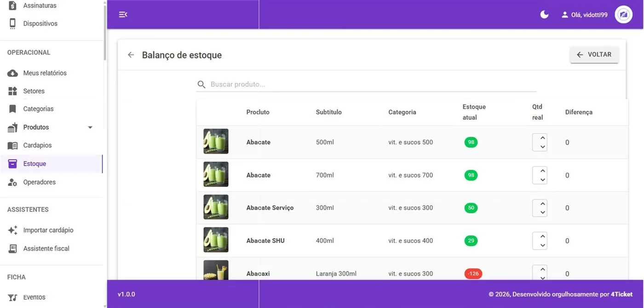Collapse the sidebar with the menu icon
This screenshot has height=308, width=644.
point(123,15)
